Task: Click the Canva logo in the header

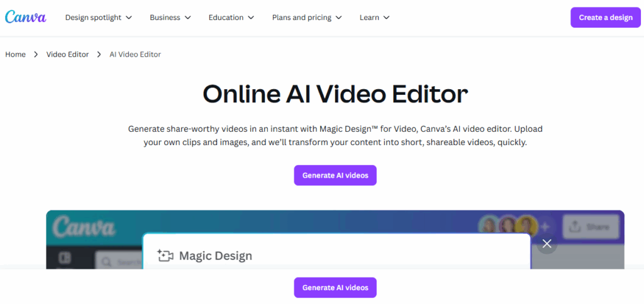Action: click(25, 17)
